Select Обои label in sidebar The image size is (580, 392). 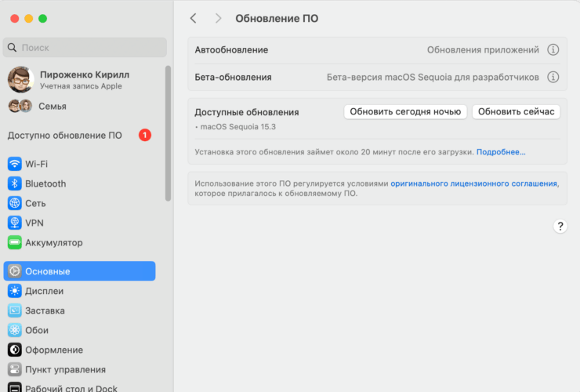37,330
